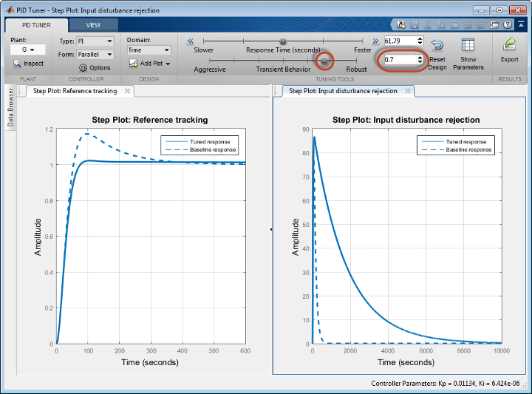Click the Controller Parameters Kp Ki status text
Screen dimensions: 532x394
coord(445,384)
